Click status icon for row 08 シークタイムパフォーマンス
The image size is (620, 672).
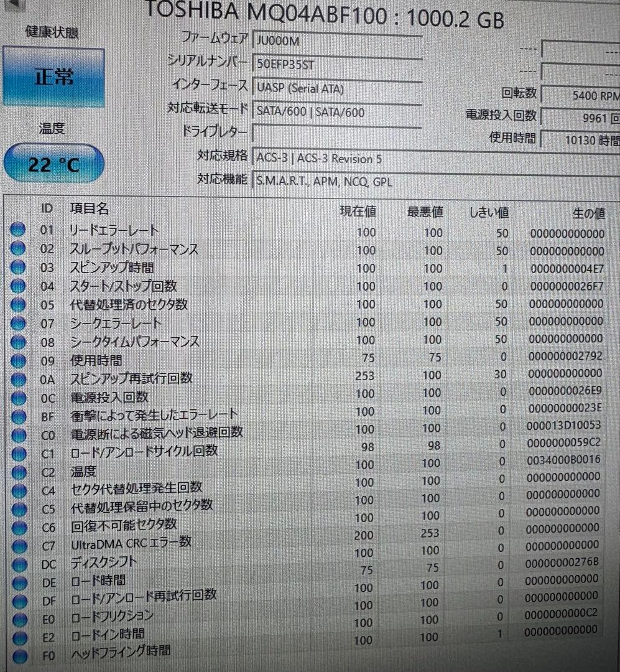[18, 342]
